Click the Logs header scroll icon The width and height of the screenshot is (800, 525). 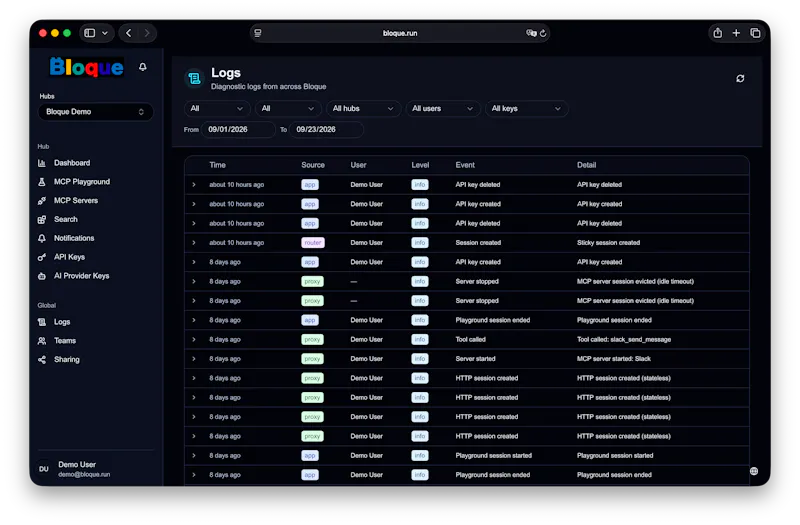click(194, 79)
